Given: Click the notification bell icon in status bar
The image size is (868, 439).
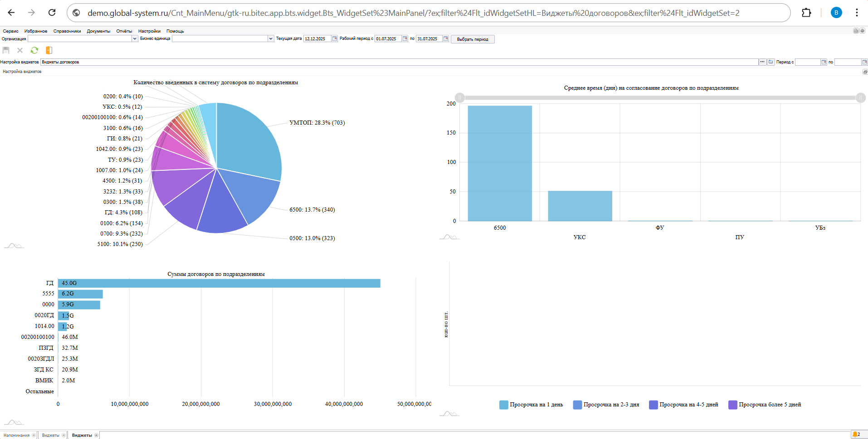Looking at the screenshot, I should tap(855, 434).
